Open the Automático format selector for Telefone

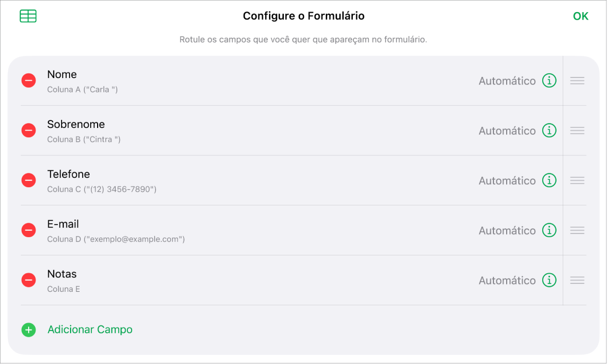pos(507,180)
